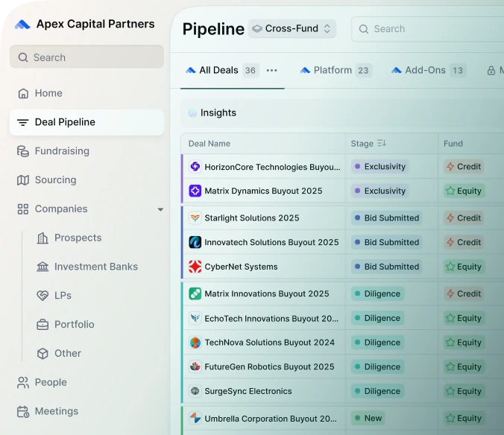Click the Starlight Solutions company logo
Image resolution: width=504 pixels, height=435 pixels.
tap(195, 218)
